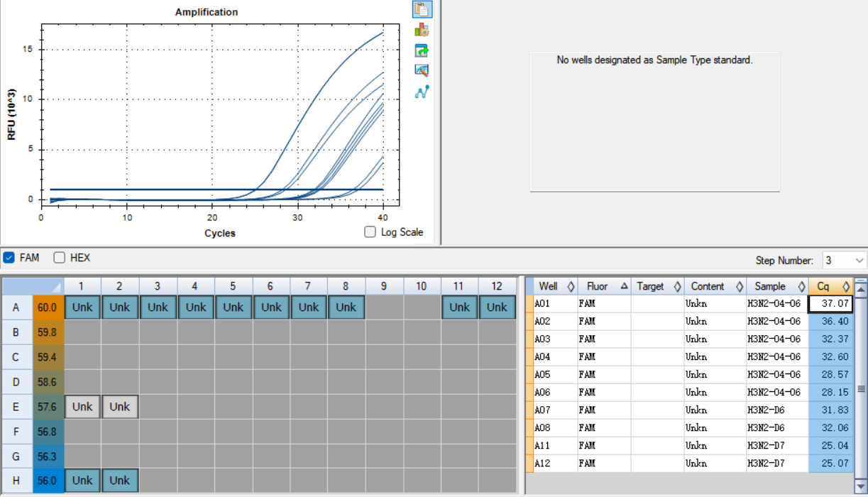Select the 59.8 temperature row B cell
Image resolution: width=868 pixels, height=497 pixels.
pos(48,332)
